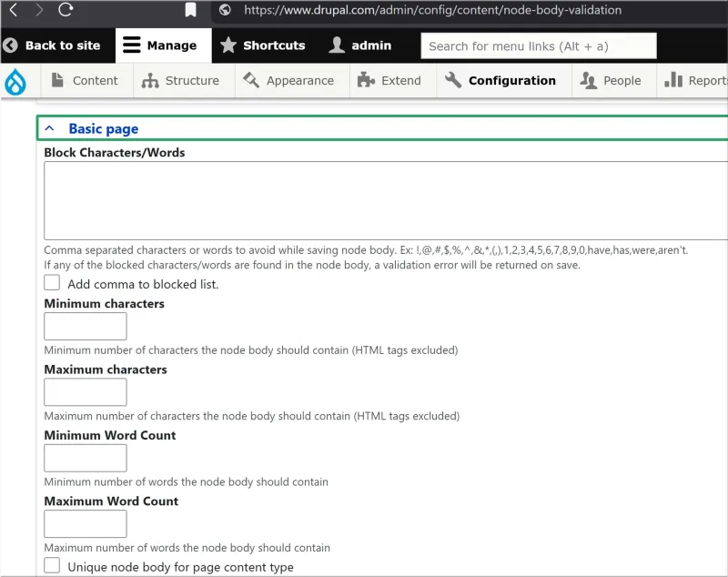
Task: Click the Structure hierarchy icon
Action: point(150,80)
